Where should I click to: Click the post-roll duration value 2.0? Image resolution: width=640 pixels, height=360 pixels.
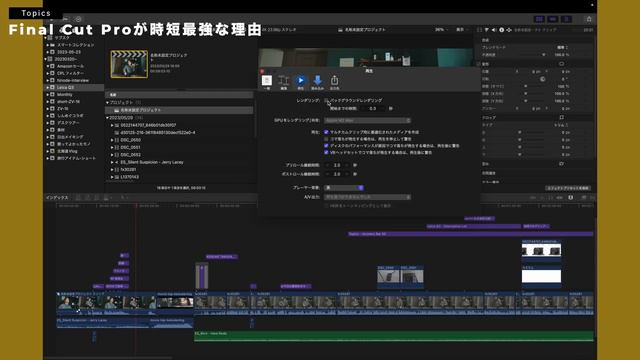337,174
